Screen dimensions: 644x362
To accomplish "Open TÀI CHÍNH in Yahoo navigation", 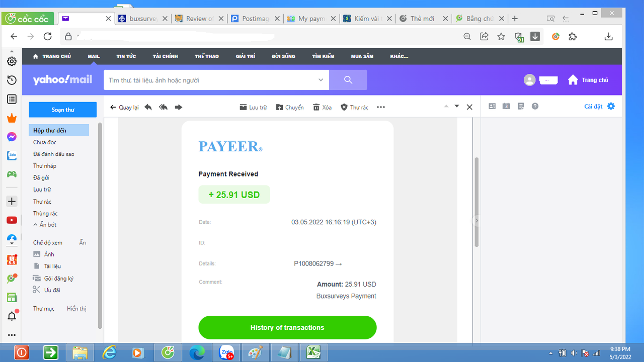I will tap(166, 56).
